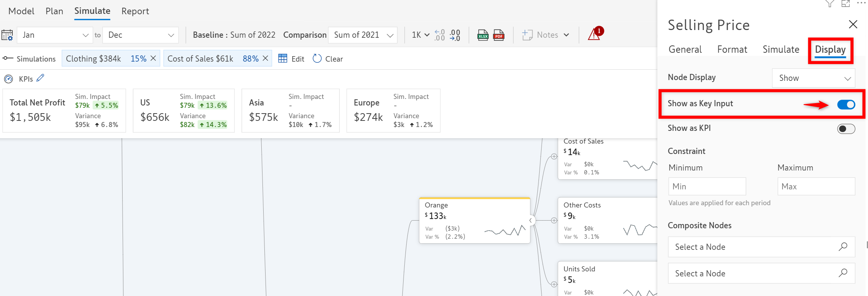This screenshot has width=868, height=296.
Task: Click search icon in first Select a Node field
Action: [x=843, y=247]
